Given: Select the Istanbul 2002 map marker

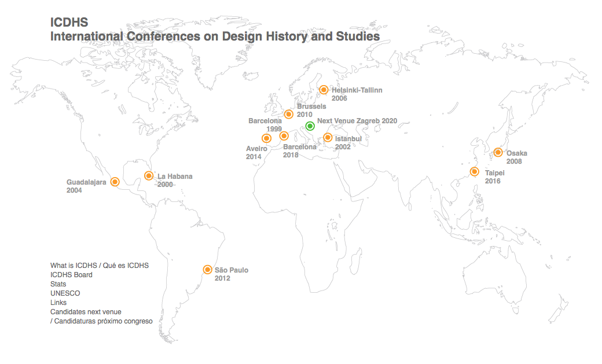Looking at the screenshot, I should tap(328, 138).
